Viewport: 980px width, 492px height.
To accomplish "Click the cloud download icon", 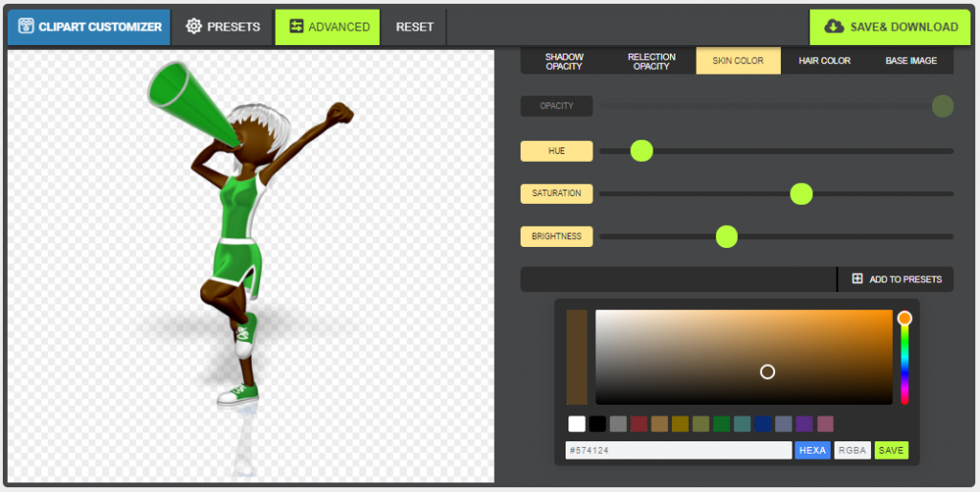I will 834,27.
